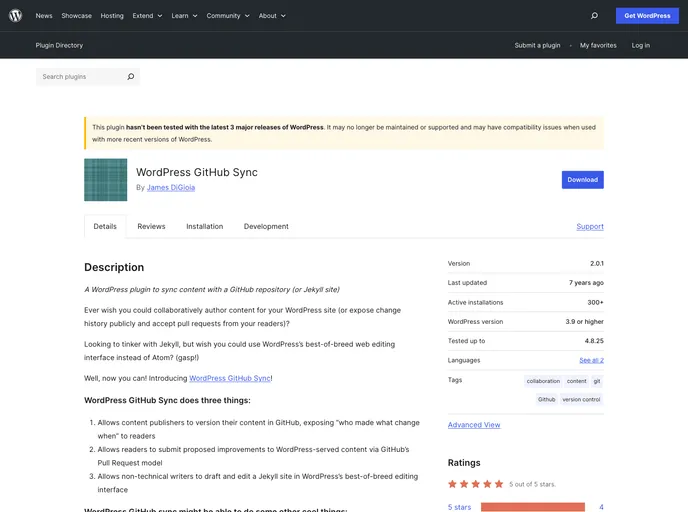This screenshot has height=512, width=688.
Task: Select the collaboration tag
Action: coord(543,381)
